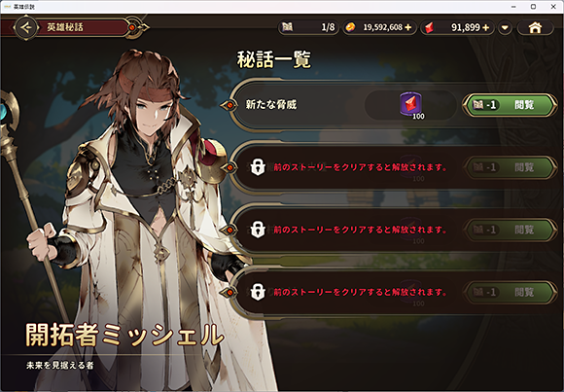Image resolution: width=564 pixels, height=392 pixels.
Task: Maximize the game window
Action: pyautogui.click(x=534, y=7)
